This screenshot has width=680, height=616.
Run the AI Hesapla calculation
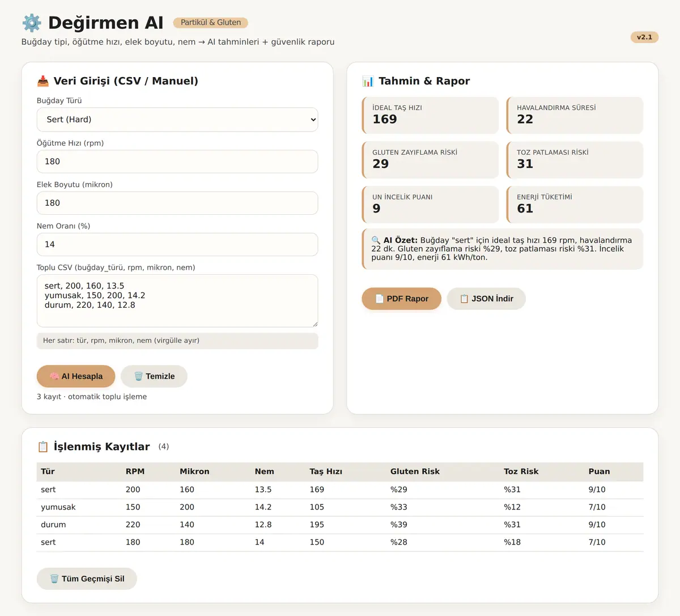click(76, 376)
